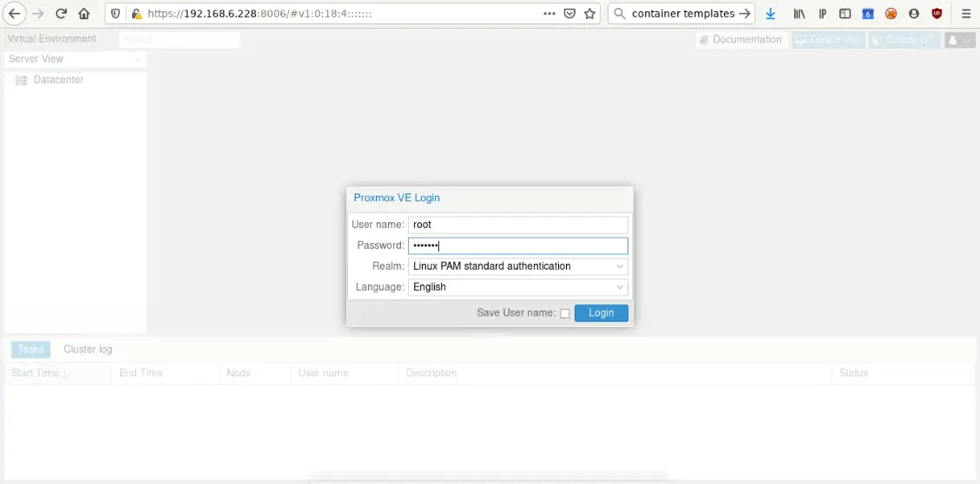980x484 pixels.
Task: Click the Login button
Action: tap(602, 313)
